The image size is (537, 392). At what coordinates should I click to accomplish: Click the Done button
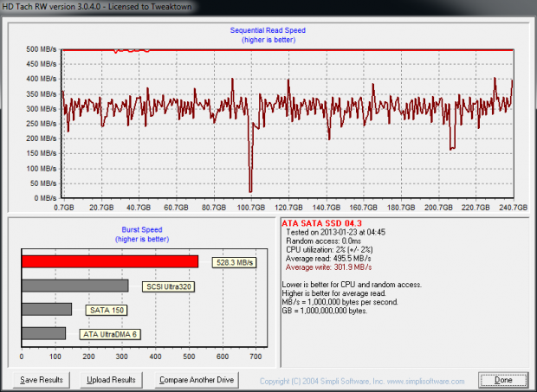click(x=503, y=380)
